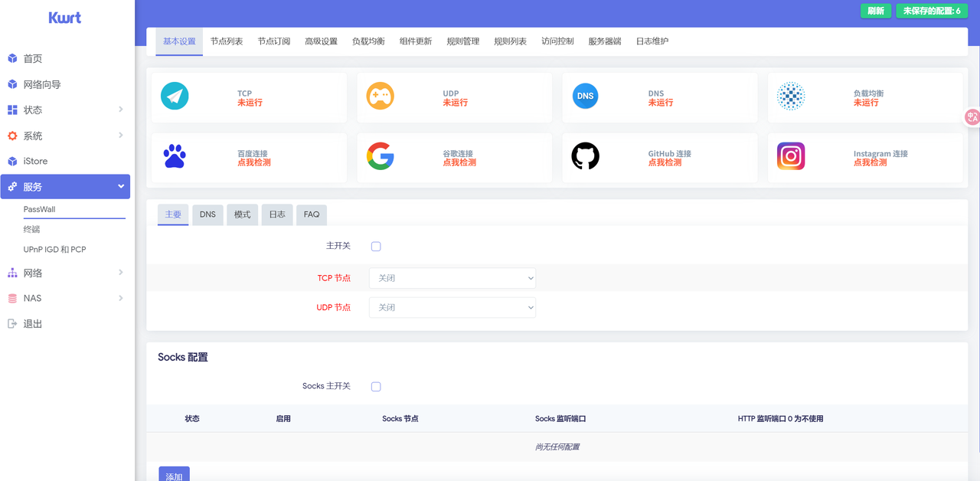
Task: Open the TCP 节点 dropdown
Action: (x=452, y=277)
